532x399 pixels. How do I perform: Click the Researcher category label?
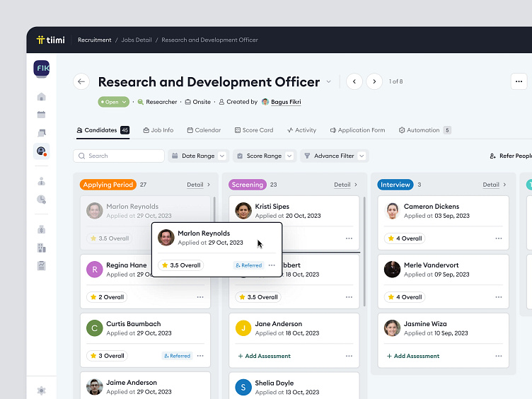158,102
